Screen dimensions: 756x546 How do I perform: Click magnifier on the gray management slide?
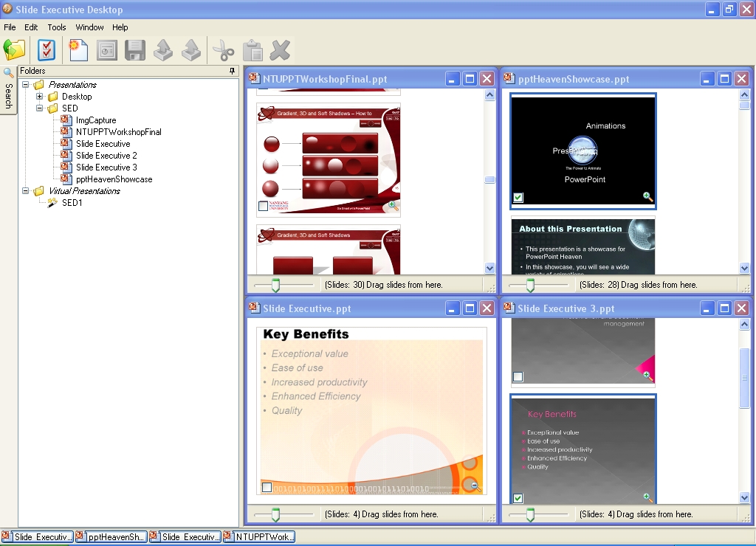click(x=647, y=376)
